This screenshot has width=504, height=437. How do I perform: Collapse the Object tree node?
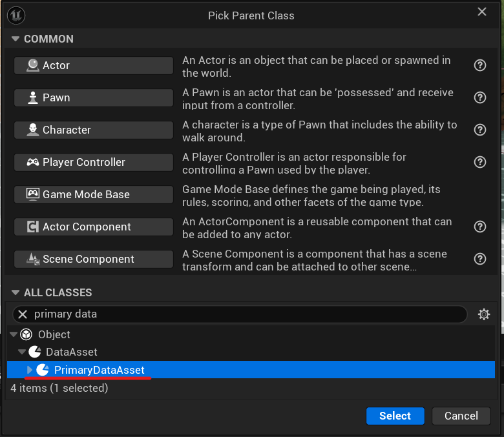[14, 334]
